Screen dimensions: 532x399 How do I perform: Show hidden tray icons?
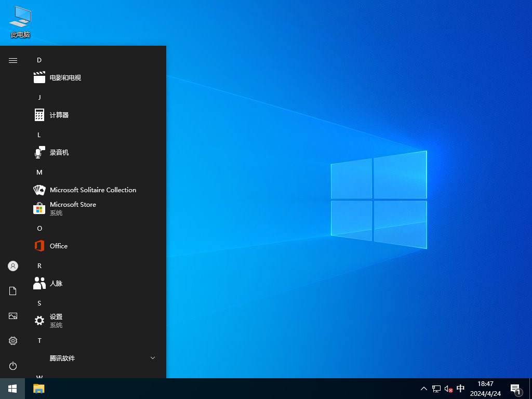[424, 389]
